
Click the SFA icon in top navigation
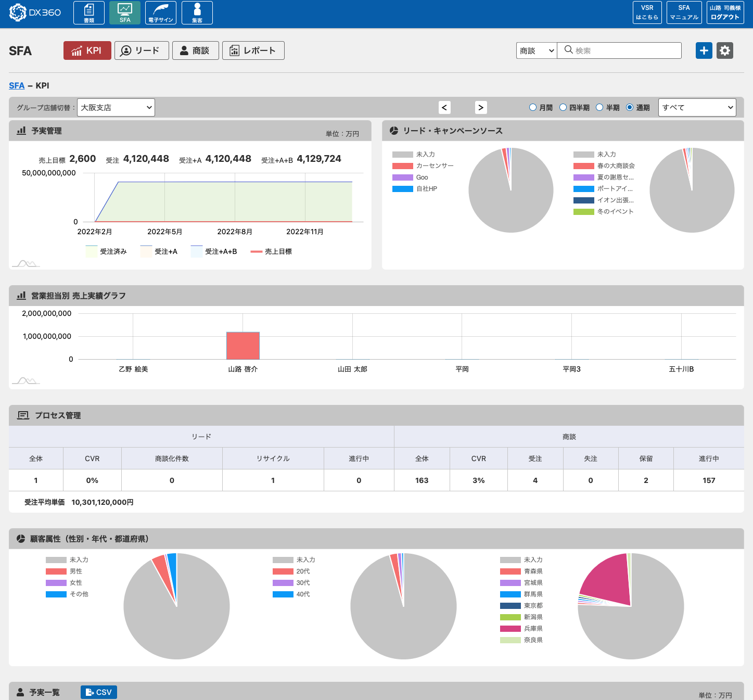[125, 13]
